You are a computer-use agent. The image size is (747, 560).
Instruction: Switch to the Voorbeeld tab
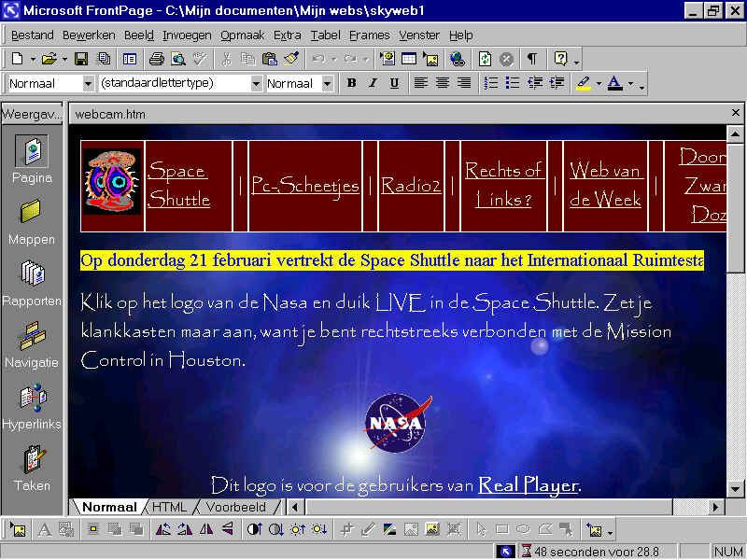[236, 507]
